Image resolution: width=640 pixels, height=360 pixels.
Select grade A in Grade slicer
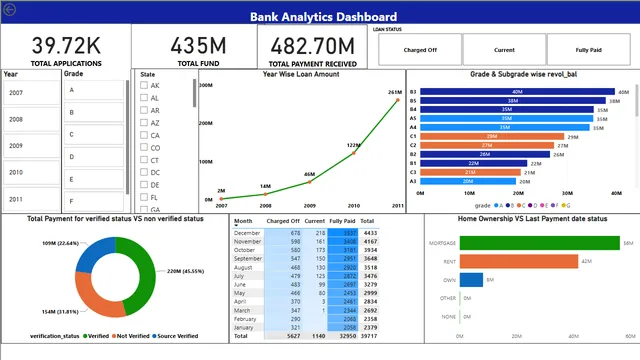(x=94, y=90)
